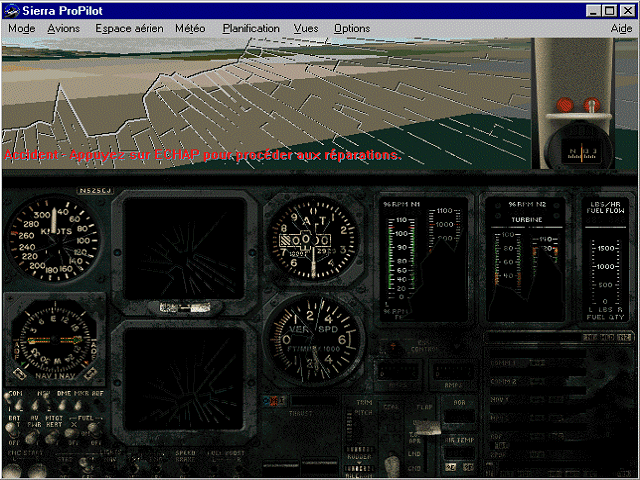The width and height of the screenshot is (640, 480).
Task: Toggle the NAV 1/2 selector switch
Action: pos(41,403)
